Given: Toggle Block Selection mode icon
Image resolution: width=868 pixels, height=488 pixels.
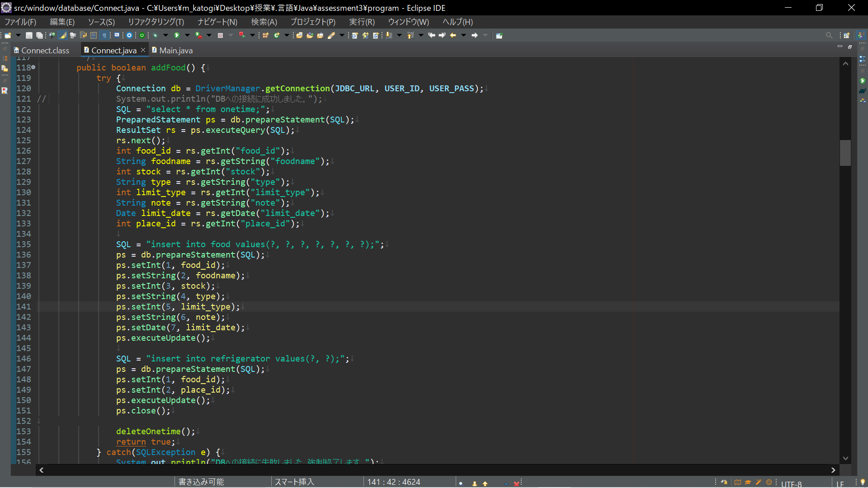Looking at the screenshot, I should pos(94,35).
